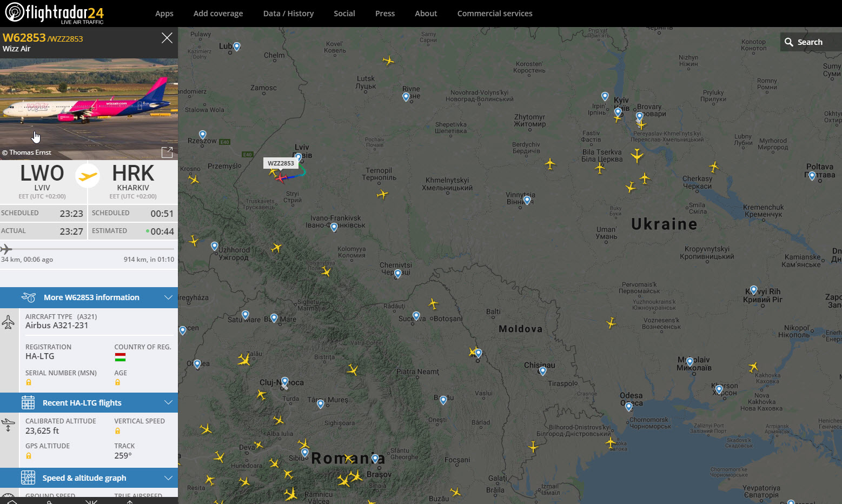Open the Social menu
This screenshot has height=504, width=842.
click(344, 14)
